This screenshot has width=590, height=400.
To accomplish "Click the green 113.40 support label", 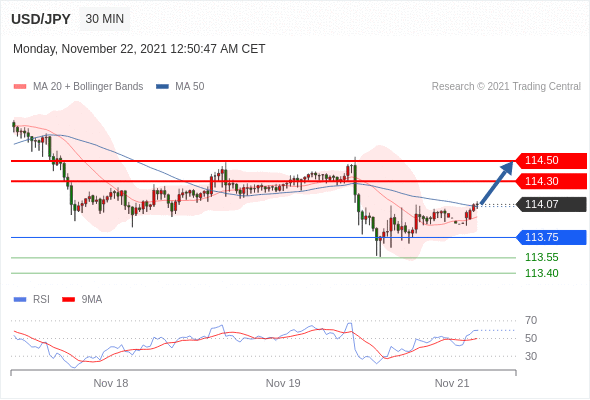I will 542,273.
